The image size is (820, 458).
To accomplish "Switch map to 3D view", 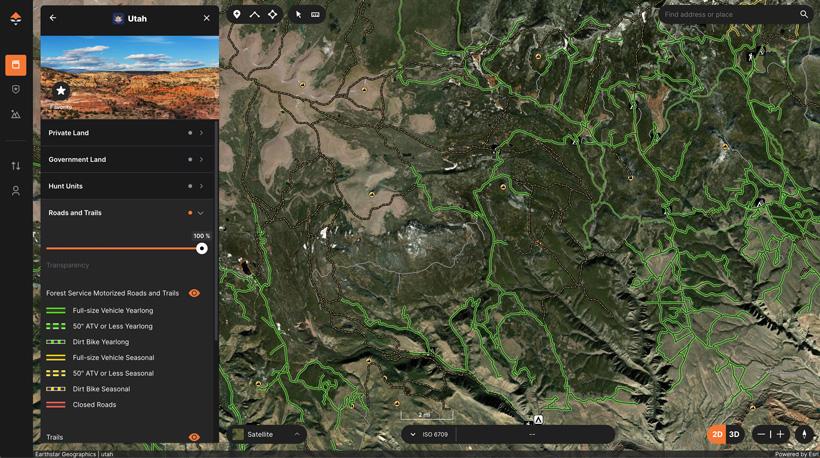I will 734,434.
